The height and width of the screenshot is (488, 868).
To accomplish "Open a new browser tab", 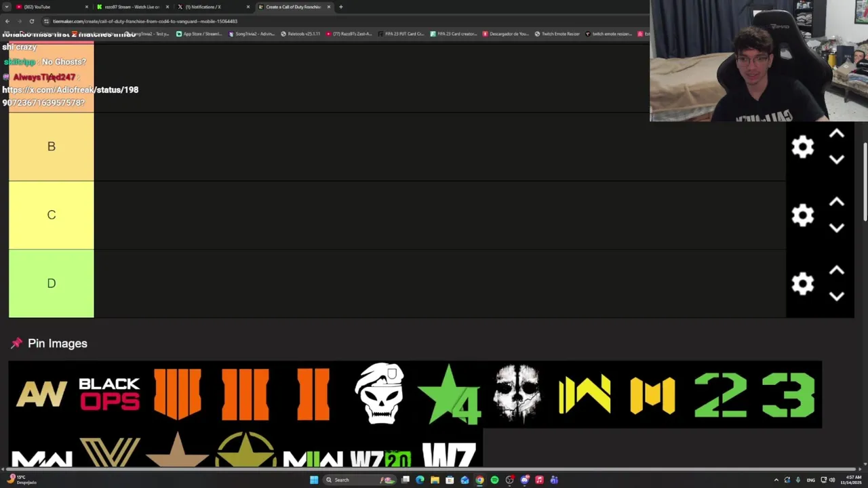I will (x=340, y=7).
